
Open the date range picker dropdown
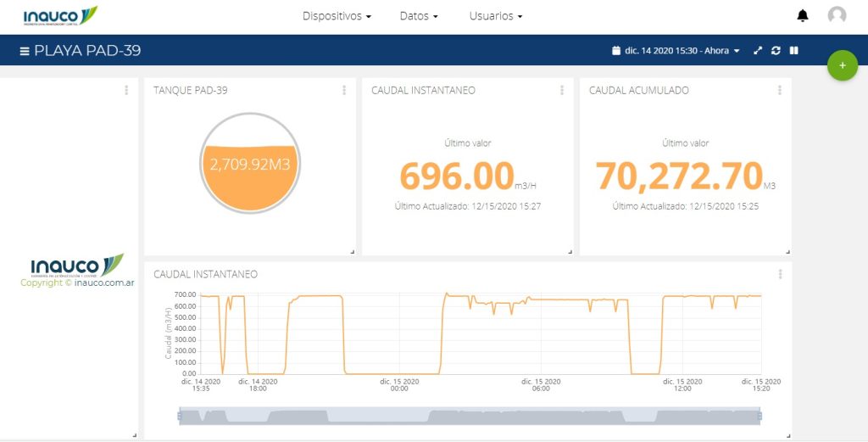[676, 51]
